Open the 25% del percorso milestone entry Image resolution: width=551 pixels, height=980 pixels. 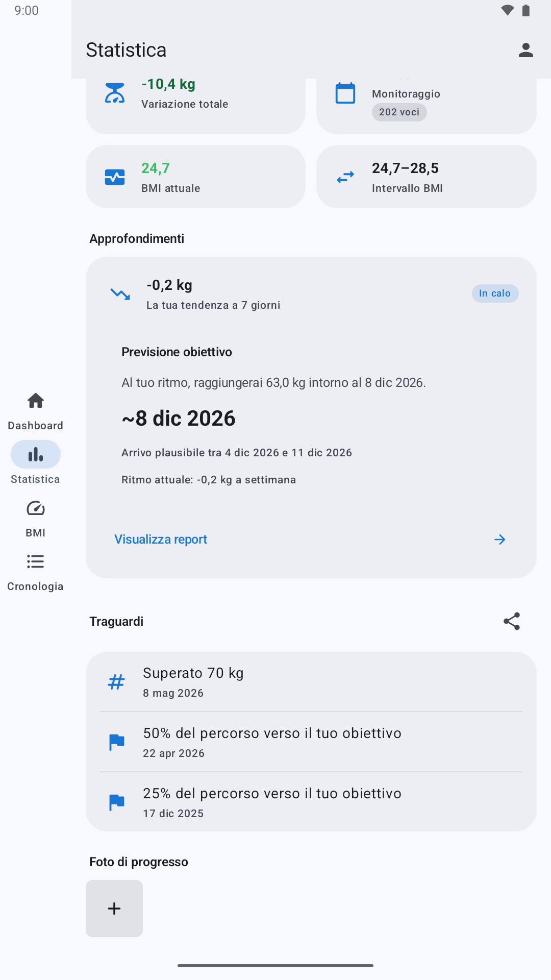click(x=311, y=802)
